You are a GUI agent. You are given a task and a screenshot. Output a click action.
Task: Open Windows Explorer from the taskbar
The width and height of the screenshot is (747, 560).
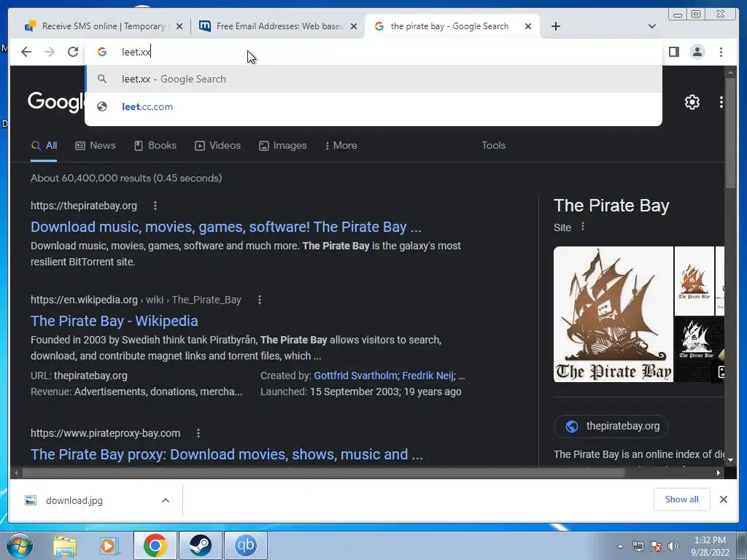(65, 545)
